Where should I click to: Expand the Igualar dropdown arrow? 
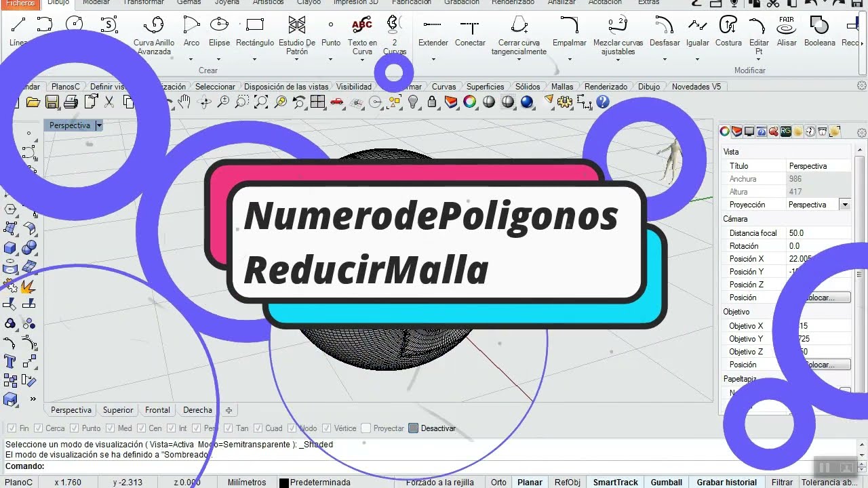698,59
